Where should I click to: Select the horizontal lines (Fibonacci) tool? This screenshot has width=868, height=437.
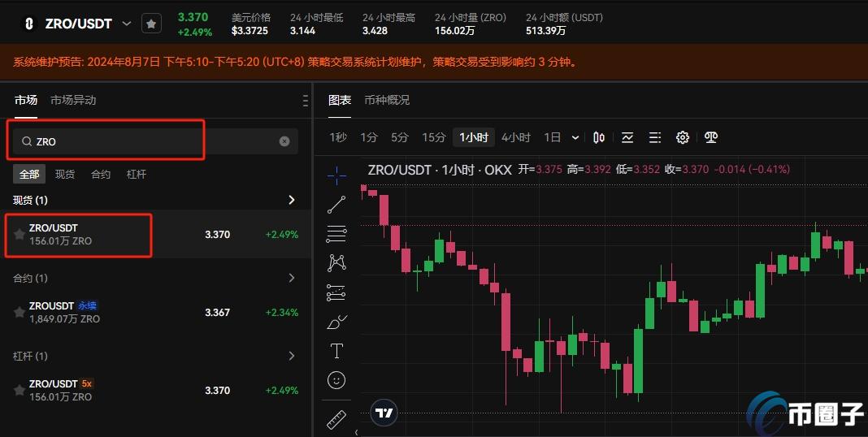pos(336,233)
